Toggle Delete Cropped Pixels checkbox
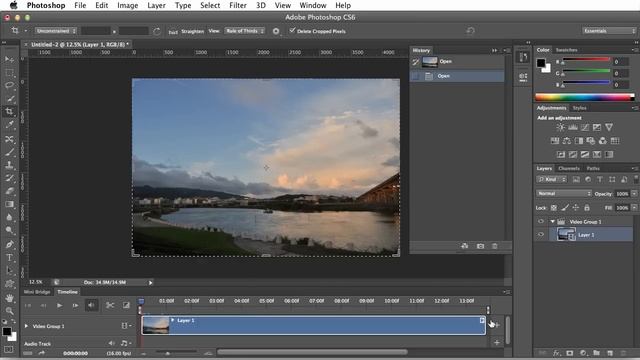 (292, 31)
